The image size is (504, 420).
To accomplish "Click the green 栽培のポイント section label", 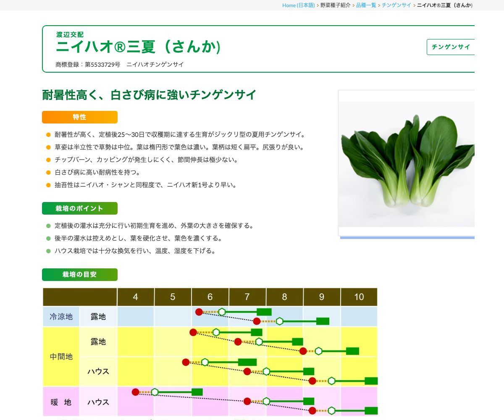I will [80, 208].
